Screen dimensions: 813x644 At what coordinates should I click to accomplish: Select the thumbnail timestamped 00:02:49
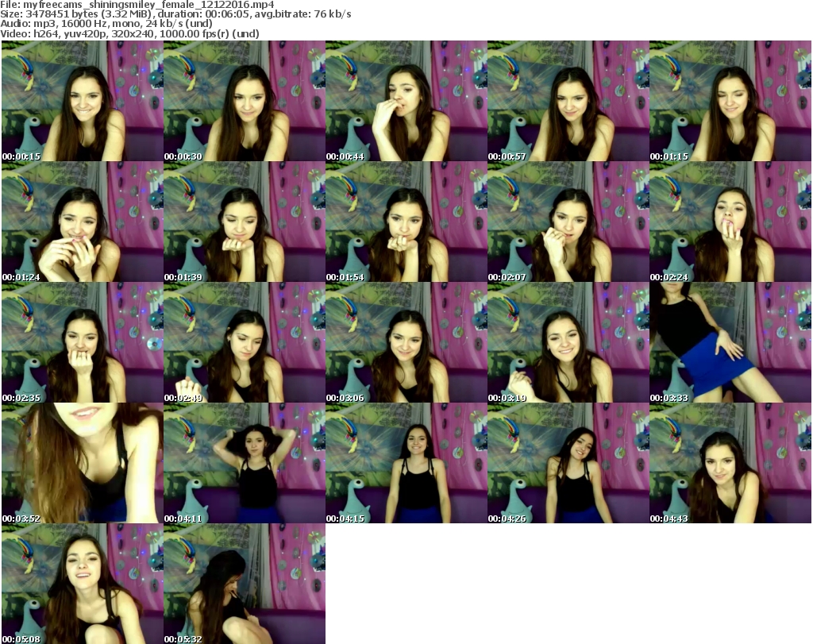click(245, 342)
